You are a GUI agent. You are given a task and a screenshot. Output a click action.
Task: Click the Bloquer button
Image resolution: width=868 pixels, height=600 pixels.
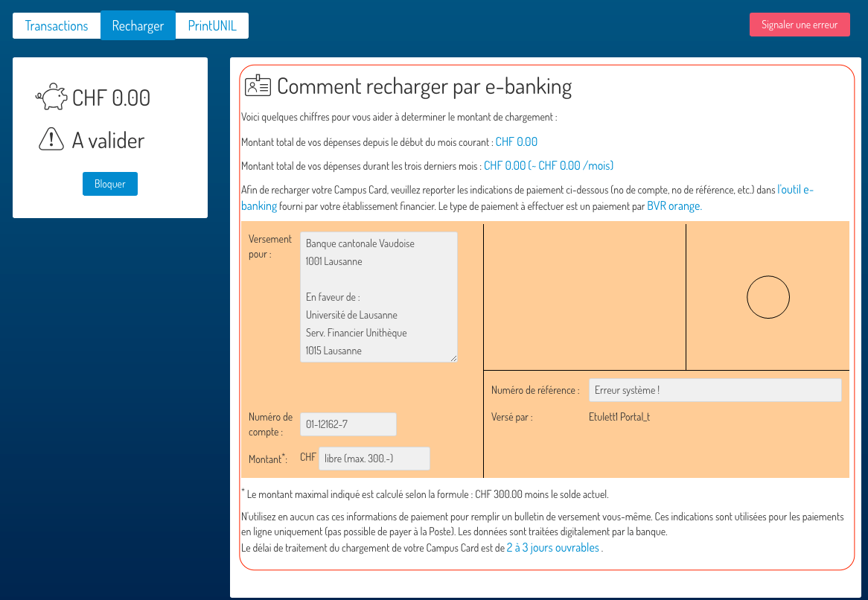pyautogui.click(x=110, y=184)
